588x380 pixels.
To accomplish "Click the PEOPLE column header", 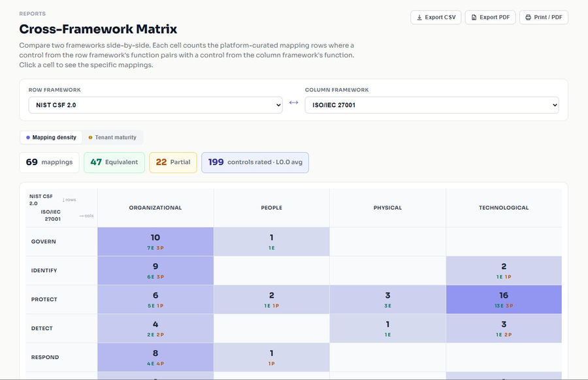I will [x=272, y=208].
